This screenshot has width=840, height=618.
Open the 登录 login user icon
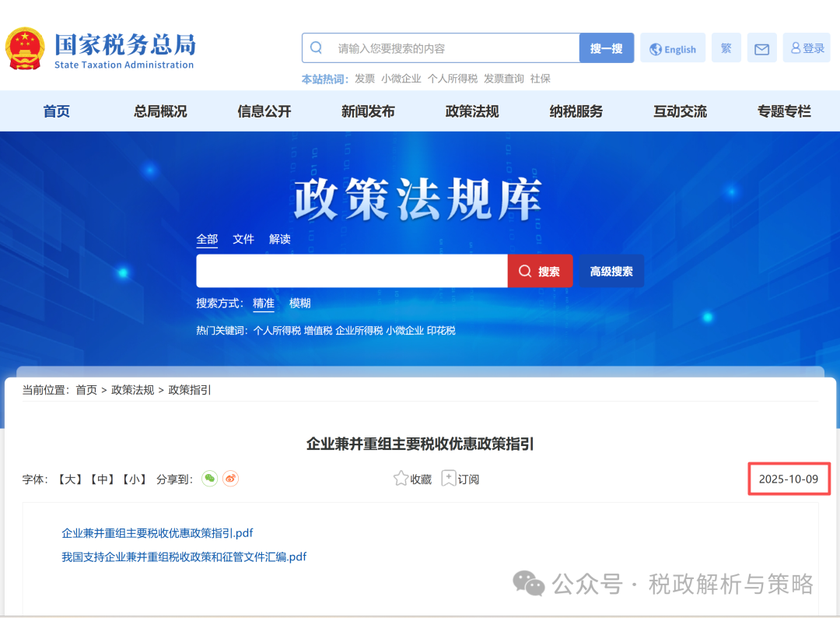click(796, 48)
